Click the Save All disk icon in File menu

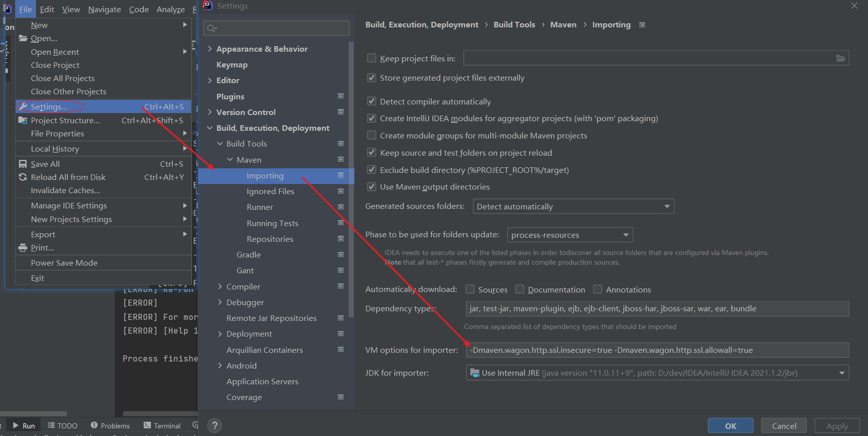coord(23,164)
